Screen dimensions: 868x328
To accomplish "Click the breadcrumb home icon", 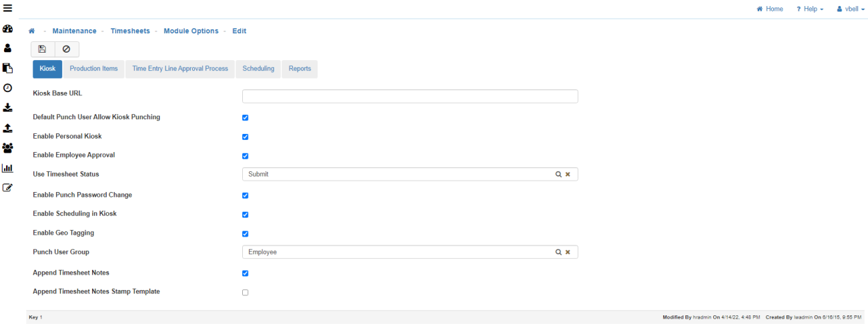I will (31, 31).
